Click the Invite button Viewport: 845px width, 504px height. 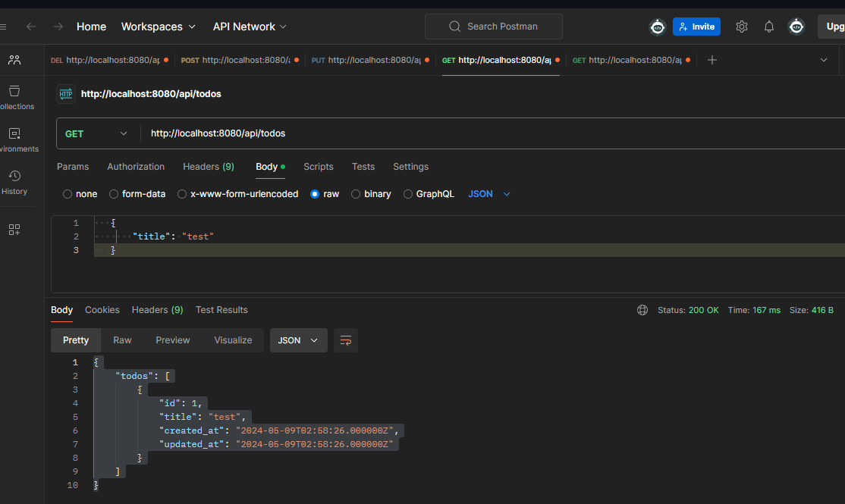click(x=696, y=27)
